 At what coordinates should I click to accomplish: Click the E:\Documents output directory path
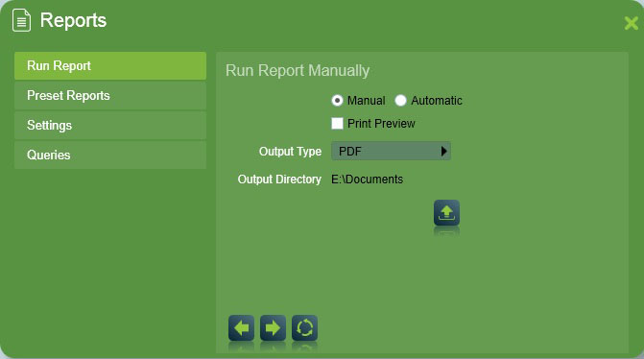367,179
